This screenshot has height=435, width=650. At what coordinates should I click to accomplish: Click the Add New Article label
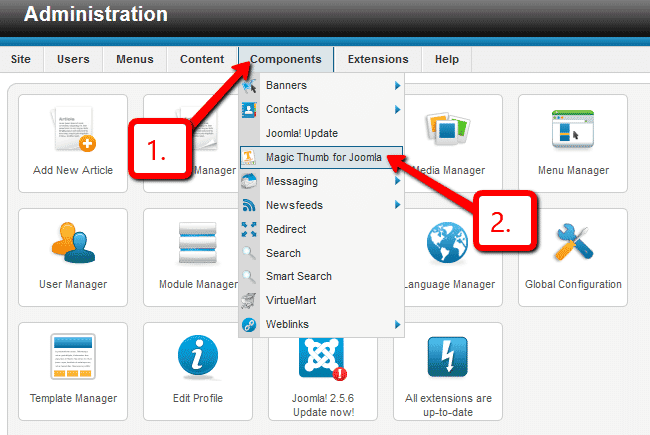tap(73, 170)
